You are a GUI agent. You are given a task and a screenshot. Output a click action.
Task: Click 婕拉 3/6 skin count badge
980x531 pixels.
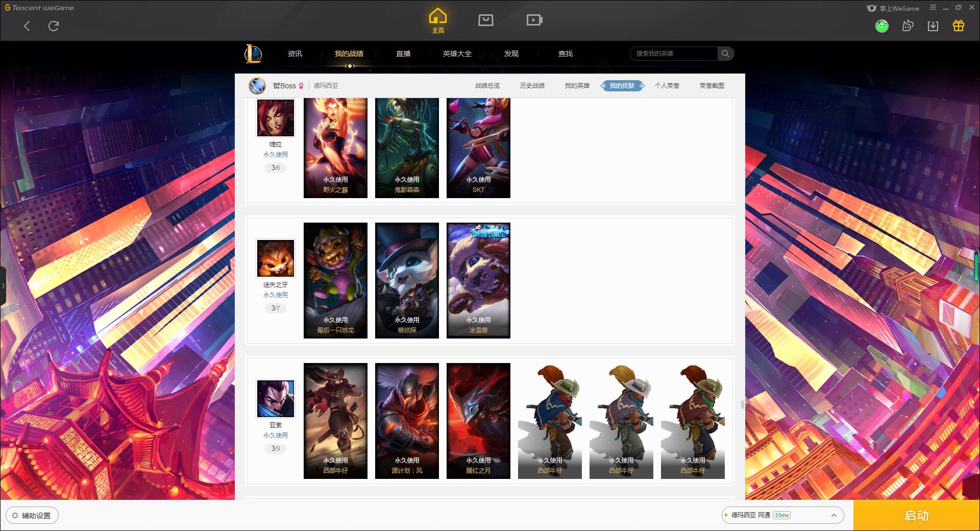276,167
